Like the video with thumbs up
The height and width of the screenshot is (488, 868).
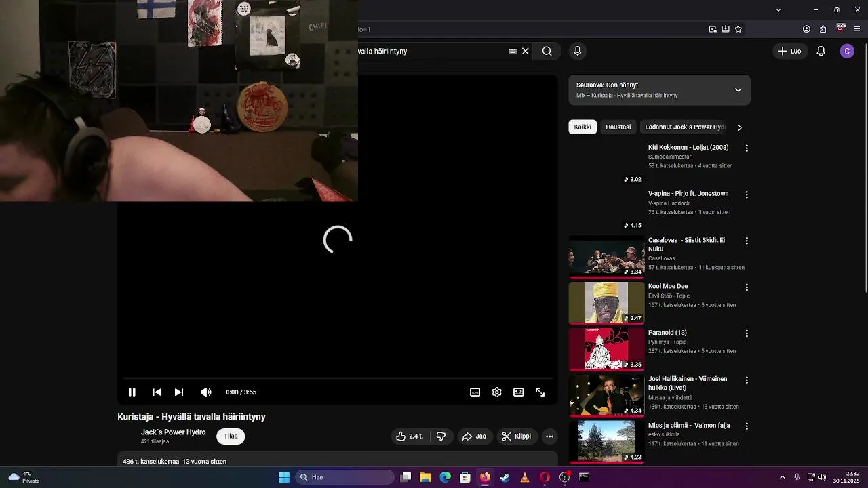pos(410,436)
